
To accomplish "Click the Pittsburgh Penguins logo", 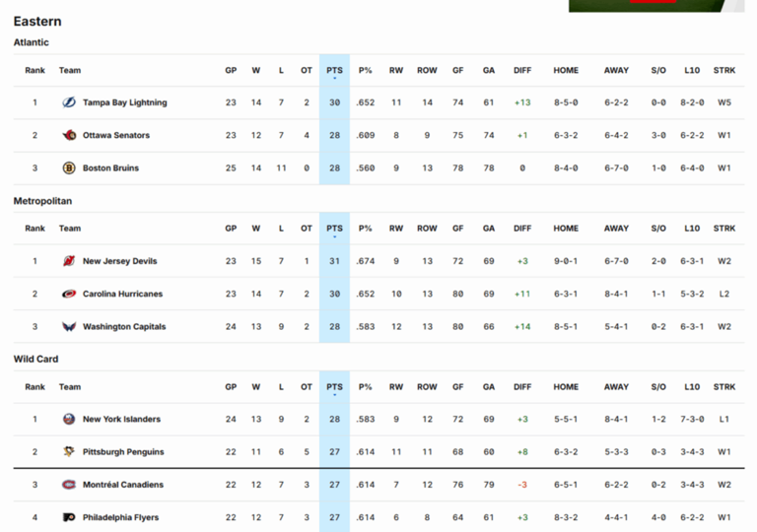I will point(69,452).
